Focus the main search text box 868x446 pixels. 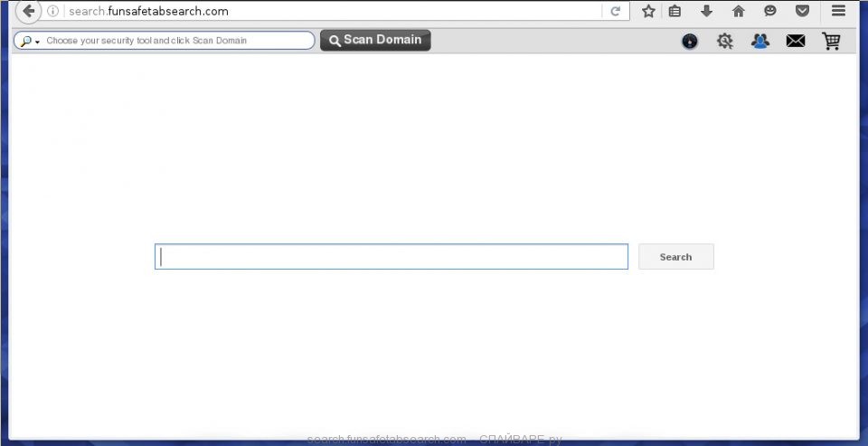point(392,257)
